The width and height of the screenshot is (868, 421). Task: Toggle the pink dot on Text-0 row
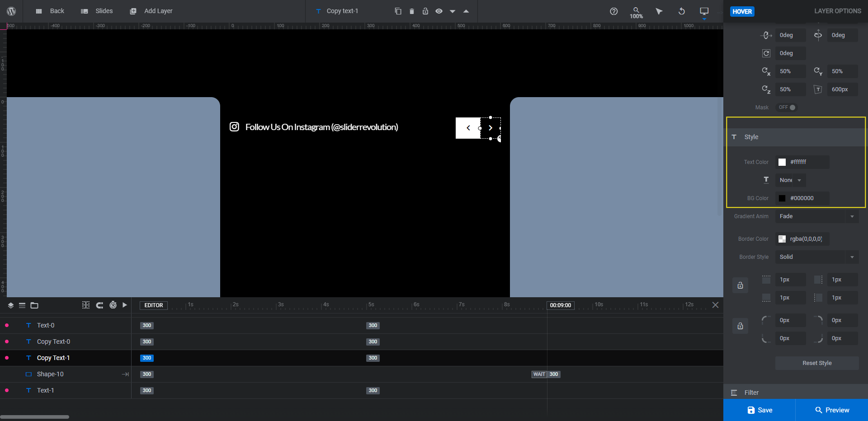7,325
